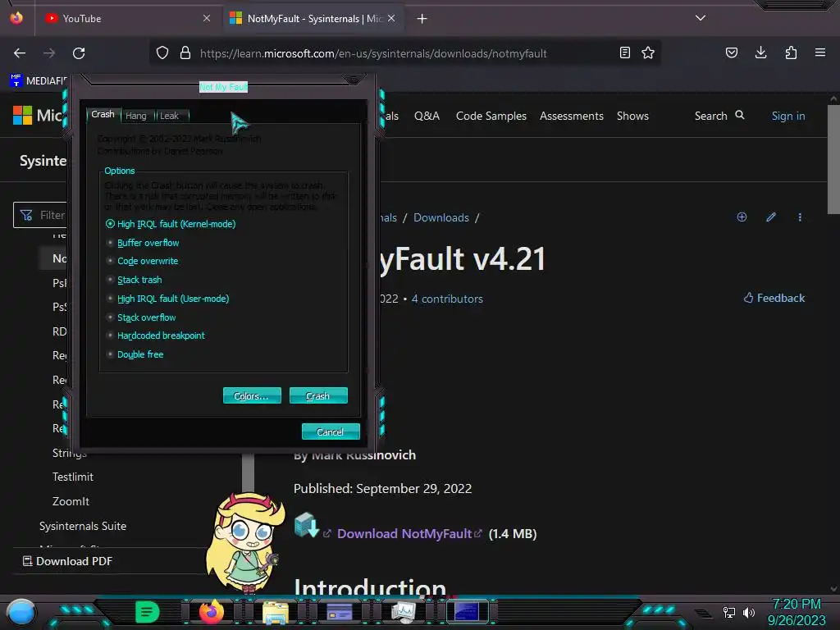Open the tracking protection shield icon
This screenshot has height=630, width=840.
(x=162, y=53)
